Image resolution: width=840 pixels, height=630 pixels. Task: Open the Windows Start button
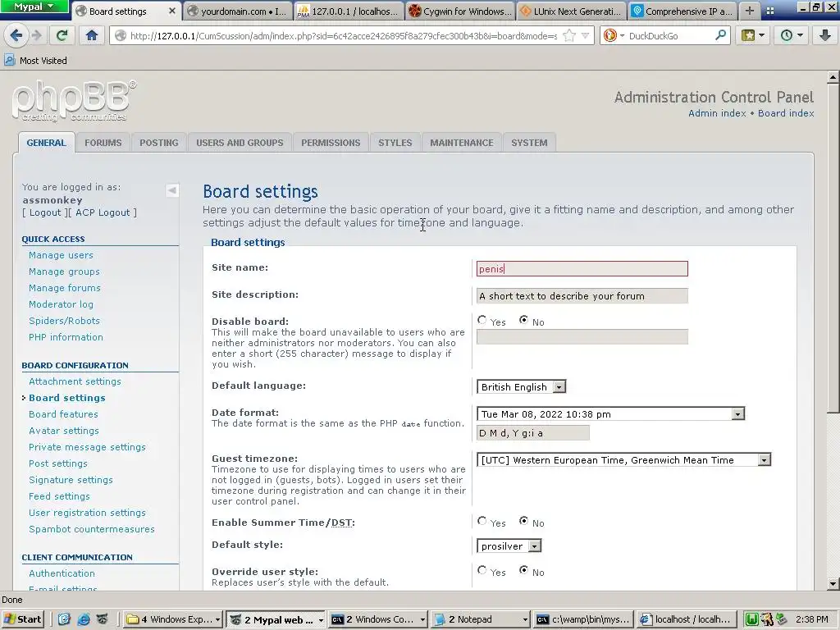coord(22,619)
